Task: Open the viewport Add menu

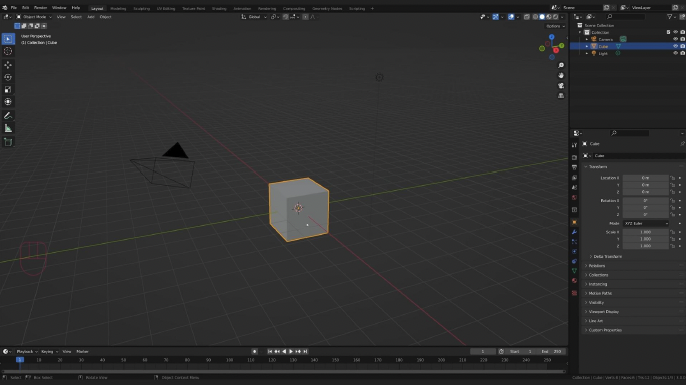Action: (x=91, y=17)
